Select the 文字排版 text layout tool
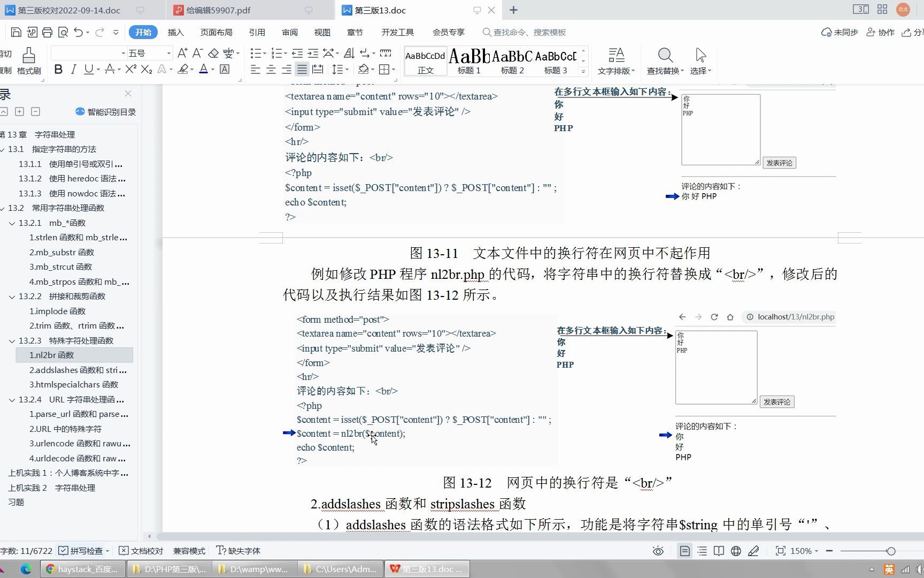The width and height of the screenshot is (924, 578). (x=616, y=59)
